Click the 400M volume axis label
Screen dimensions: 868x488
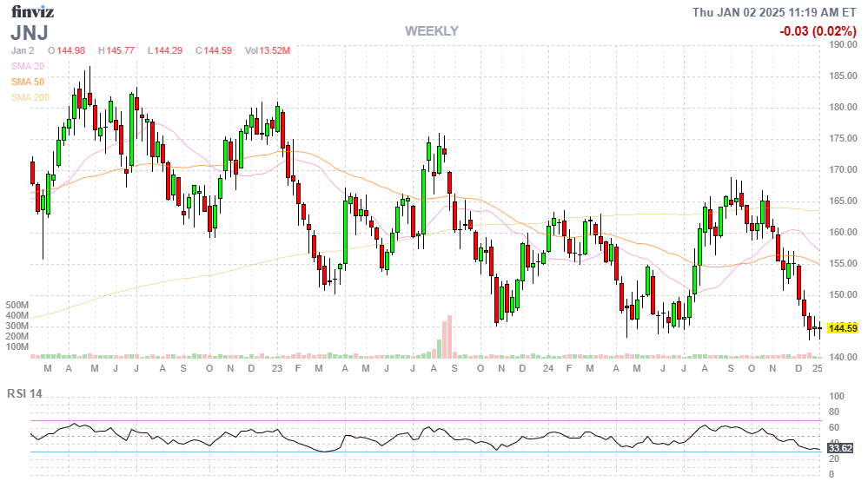point(17,316)
